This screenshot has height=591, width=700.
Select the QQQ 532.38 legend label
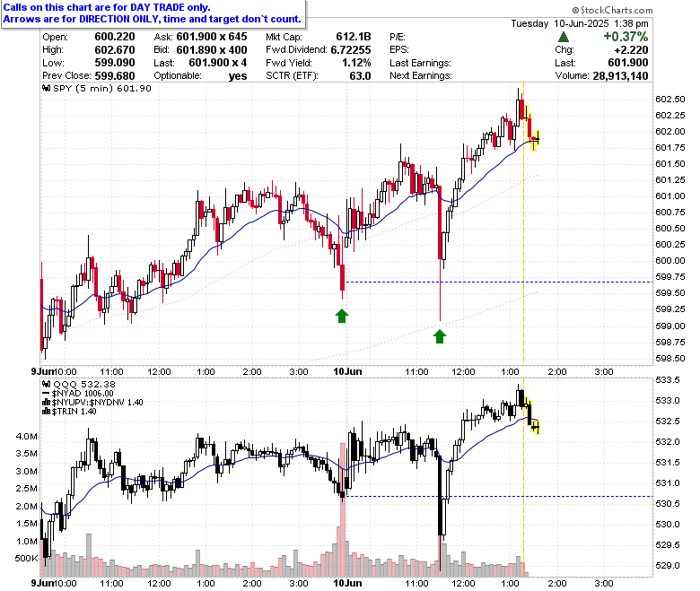pos(84,384)
